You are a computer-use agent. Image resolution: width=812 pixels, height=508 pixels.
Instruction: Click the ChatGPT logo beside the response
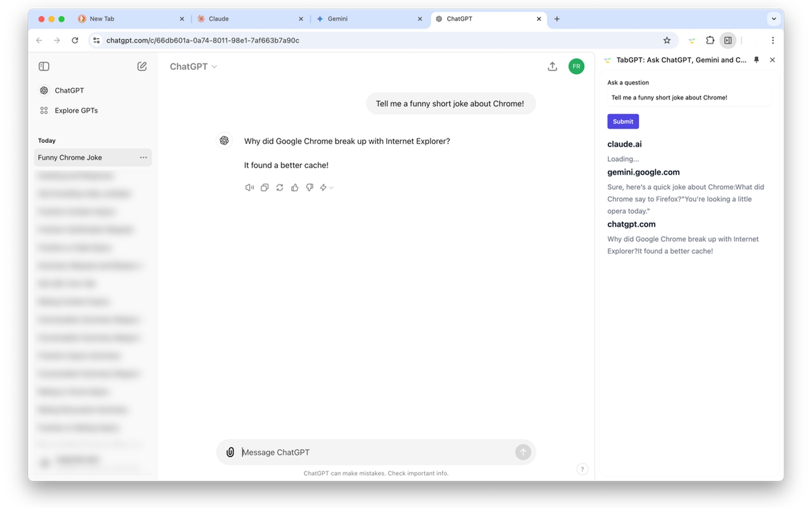(x=224, y=141)
